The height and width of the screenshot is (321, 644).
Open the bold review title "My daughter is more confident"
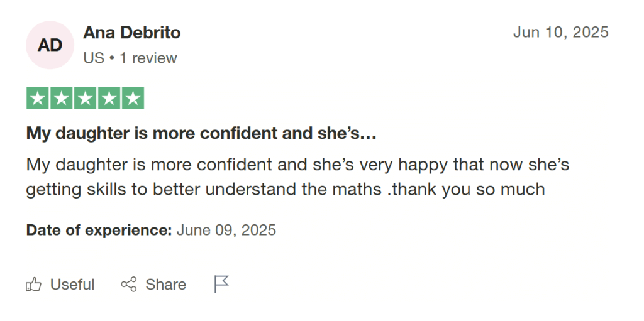(201, 133)
